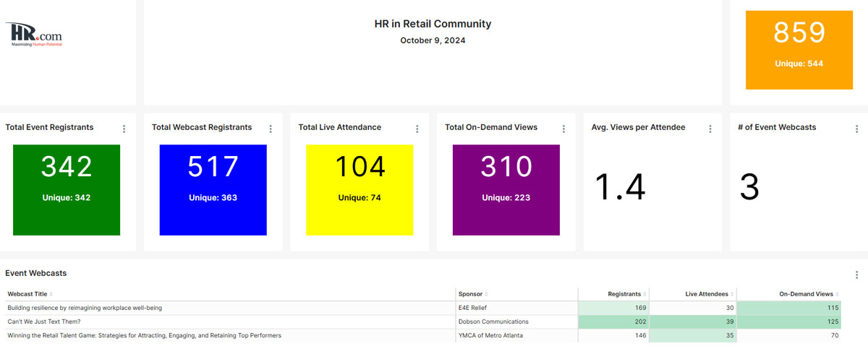868x354 pixels.
Task: Click the purple 310 on-demand views tile
Action: 506,190
